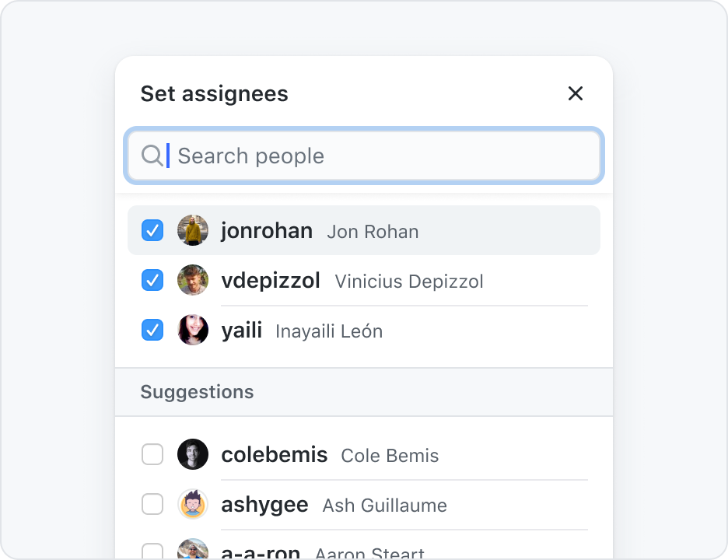Click colebemis's dark avatar
728x560 pixels.
193,454
